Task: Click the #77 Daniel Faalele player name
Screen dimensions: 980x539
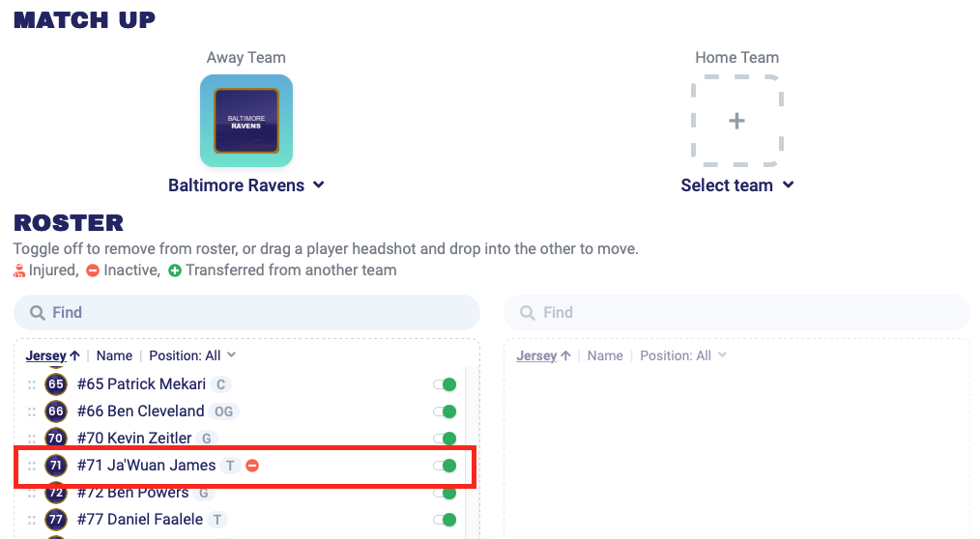Action: pyautogui.click(x=140, y=520)
